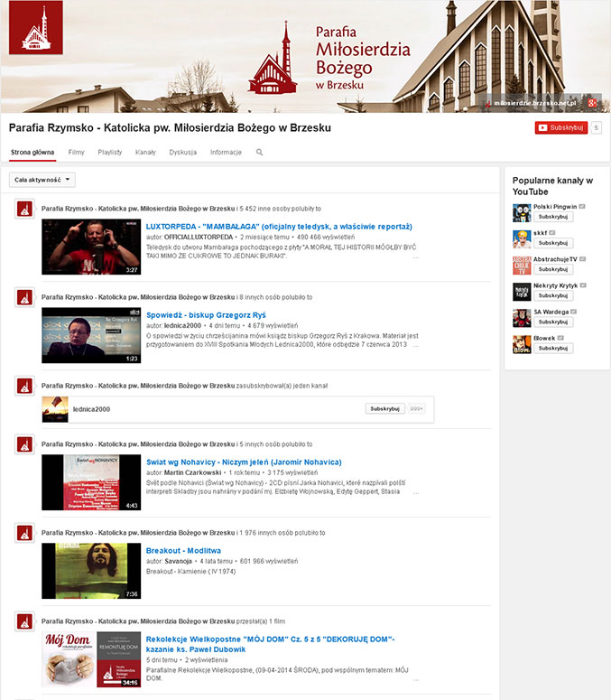Click the parish avatar beside the Nohavica activity
Viewport: 611px width, 700px height.
[24, 444]
